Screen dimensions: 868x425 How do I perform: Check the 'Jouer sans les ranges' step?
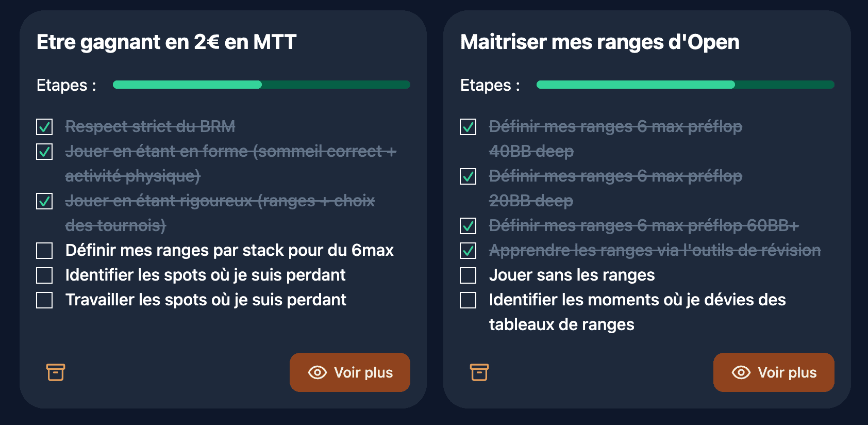[468, 275]
